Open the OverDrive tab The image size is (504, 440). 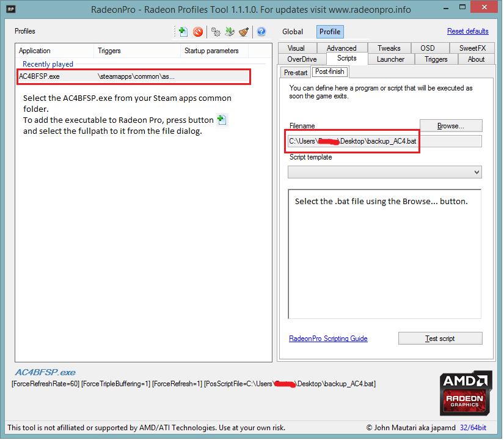coord(302,59)
